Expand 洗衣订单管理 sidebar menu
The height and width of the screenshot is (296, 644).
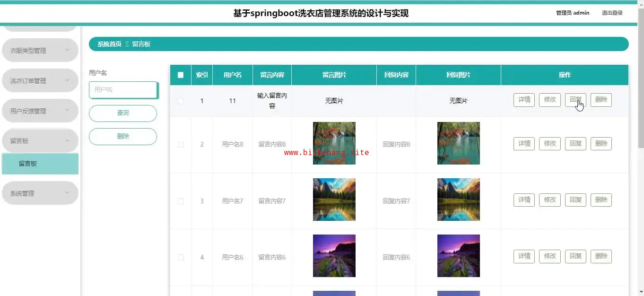[40, 80]
